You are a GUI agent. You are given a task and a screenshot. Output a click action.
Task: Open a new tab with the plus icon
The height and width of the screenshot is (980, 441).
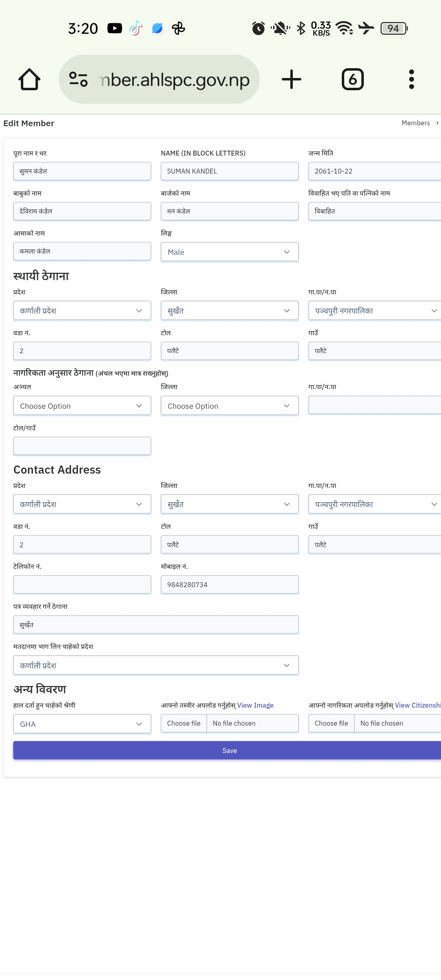click(x=292, y=79)
